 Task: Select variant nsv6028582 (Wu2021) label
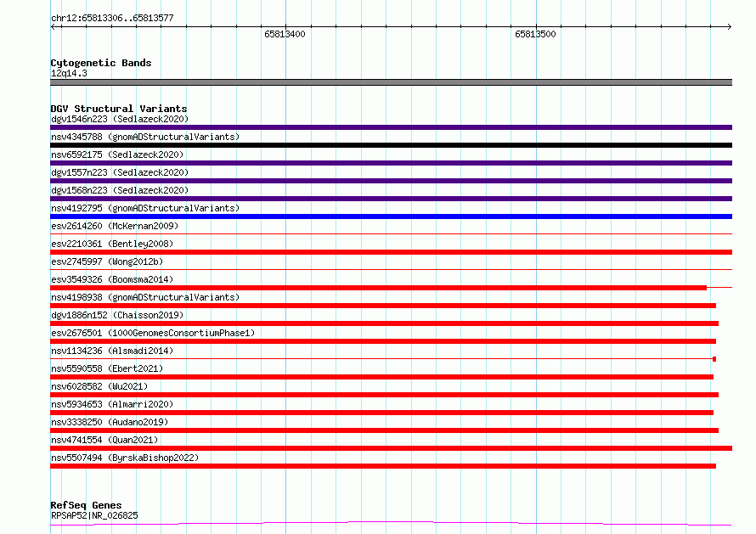click(x=99, y=386)
